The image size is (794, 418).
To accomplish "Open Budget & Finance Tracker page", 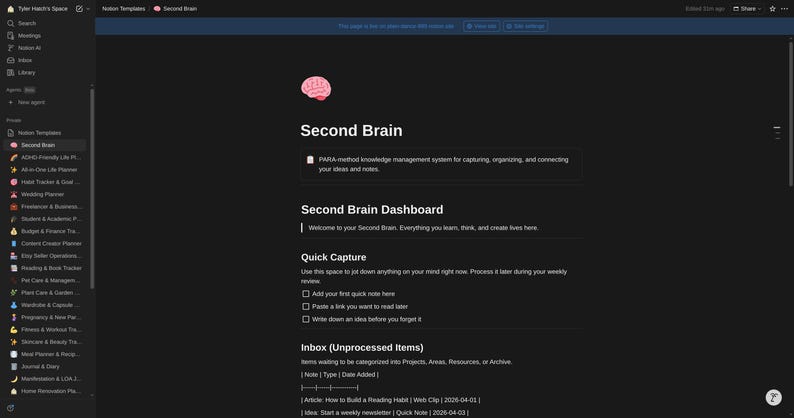I will [x=46, y=231].
